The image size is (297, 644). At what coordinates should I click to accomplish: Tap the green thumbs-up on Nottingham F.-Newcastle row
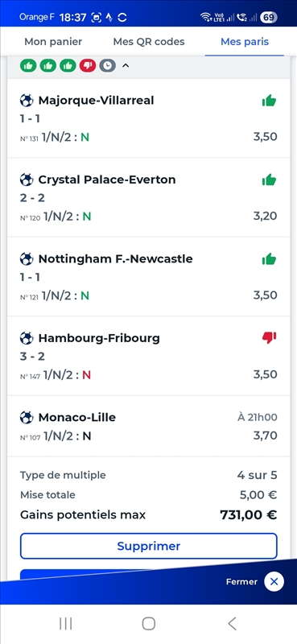point(269,258)
